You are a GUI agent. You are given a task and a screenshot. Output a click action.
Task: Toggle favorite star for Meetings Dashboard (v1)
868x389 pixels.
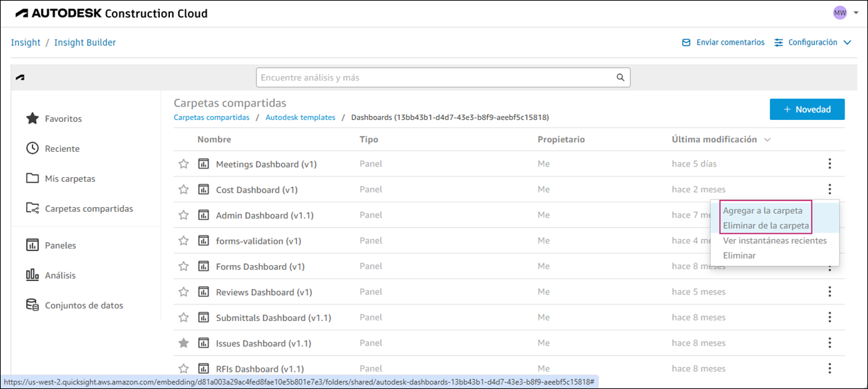pos(183,164)
